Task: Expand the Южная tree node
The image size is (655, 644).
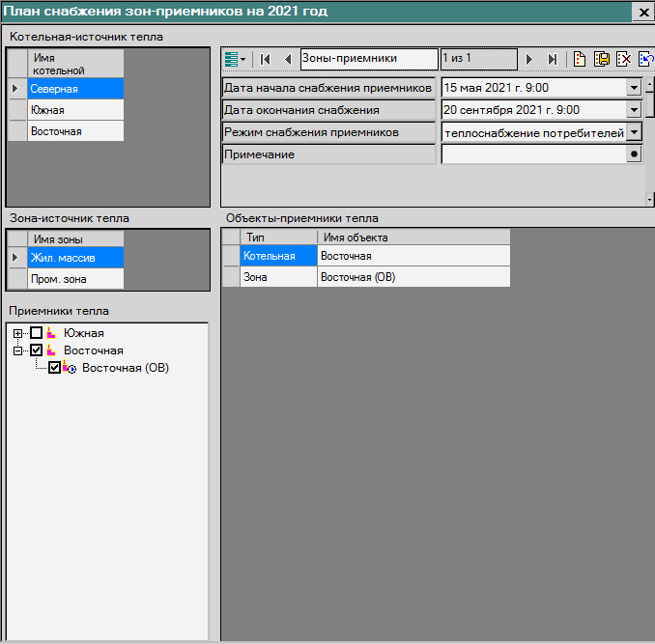Action: pyautogui.click(x=17, y=333)
